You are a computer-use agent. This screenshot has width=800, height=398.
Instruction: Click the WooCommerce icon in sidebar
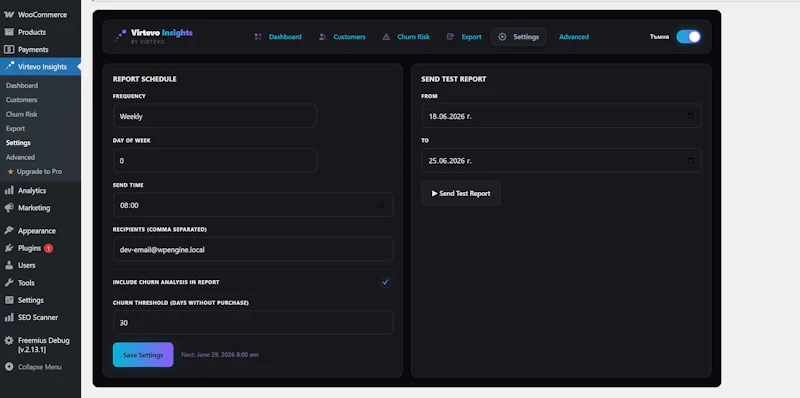click(9, 15)
